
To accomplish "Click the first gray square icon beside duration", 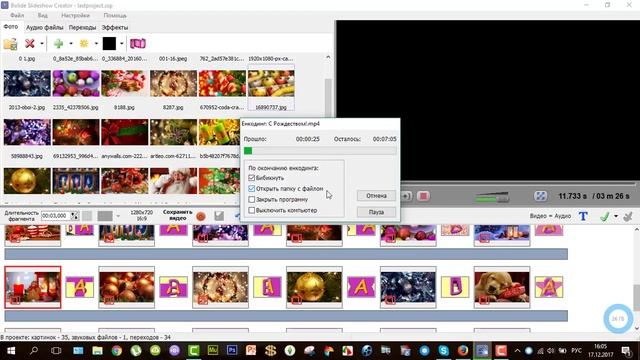I will coord(87,216).
